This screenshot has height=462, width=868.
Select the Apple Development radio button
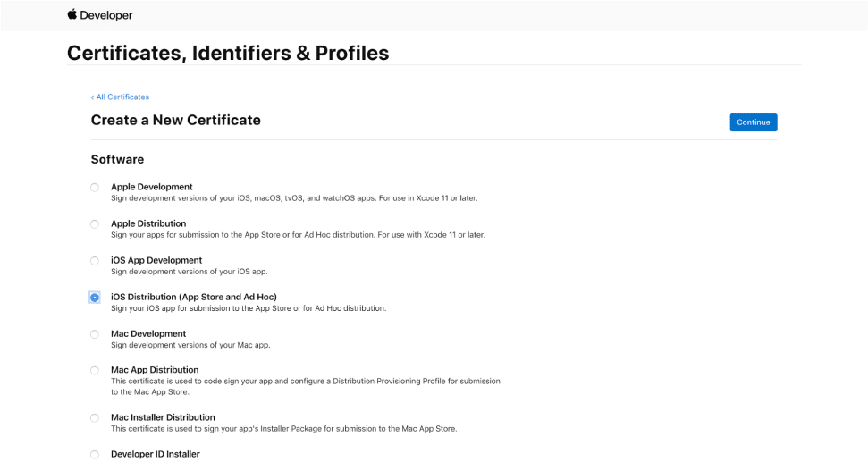point(95,187)
